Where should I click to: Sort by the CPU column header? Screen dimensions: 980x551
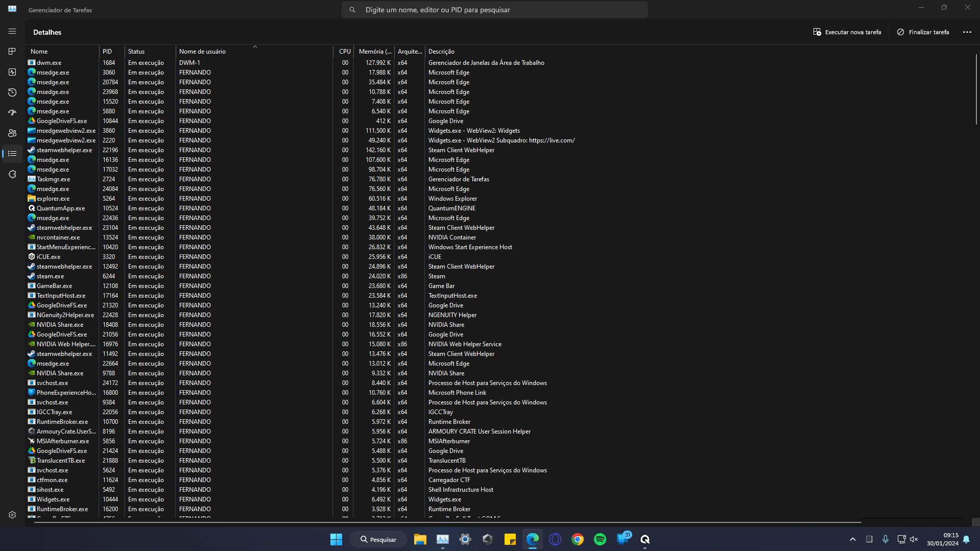[344, 52]
